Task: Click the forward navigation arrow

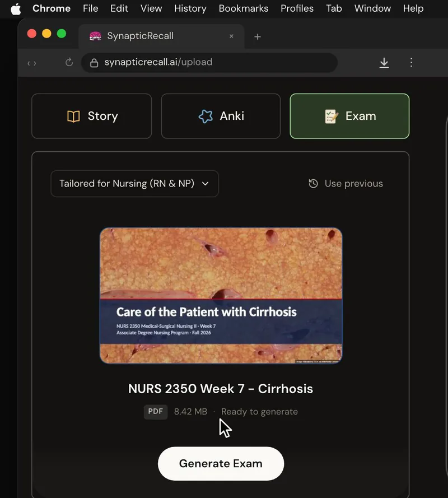Action: (x=35, y=63)
